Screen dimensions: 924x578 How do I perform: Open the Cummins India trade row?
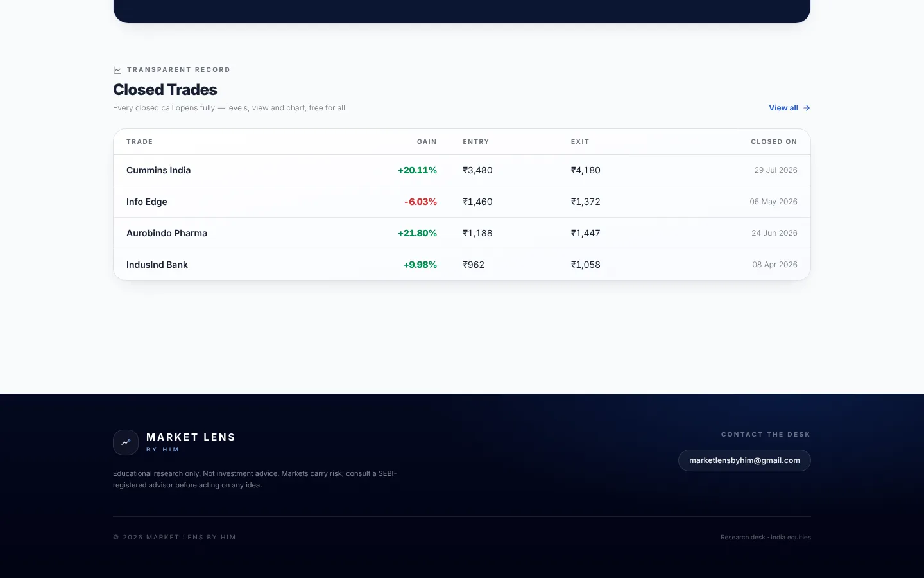(462, 170)
